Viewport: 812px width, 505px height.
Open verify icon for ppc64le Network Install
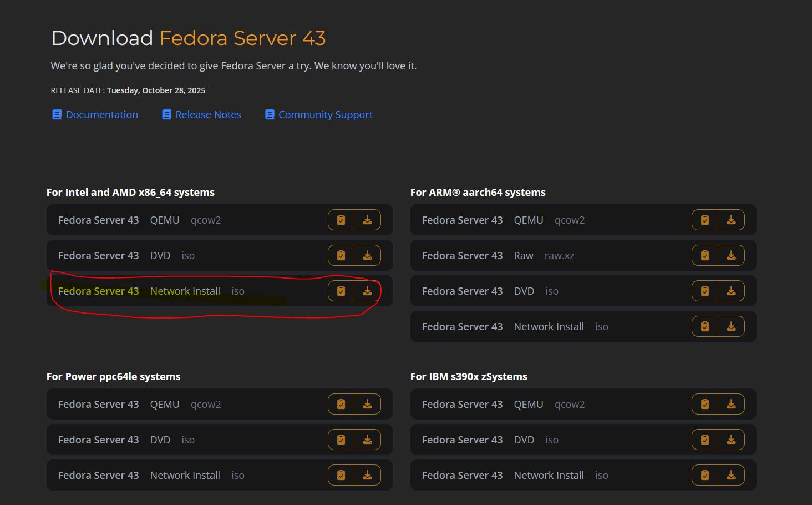click(341, 475)
